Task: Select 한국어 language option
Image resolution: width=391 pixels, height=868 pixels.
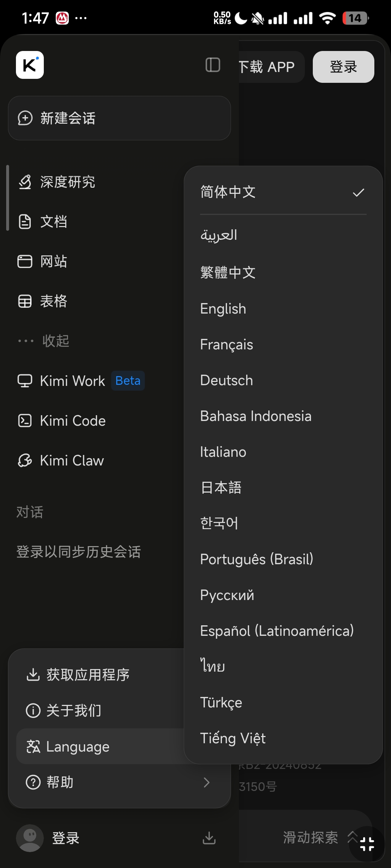Action: [x=283, y=523]
